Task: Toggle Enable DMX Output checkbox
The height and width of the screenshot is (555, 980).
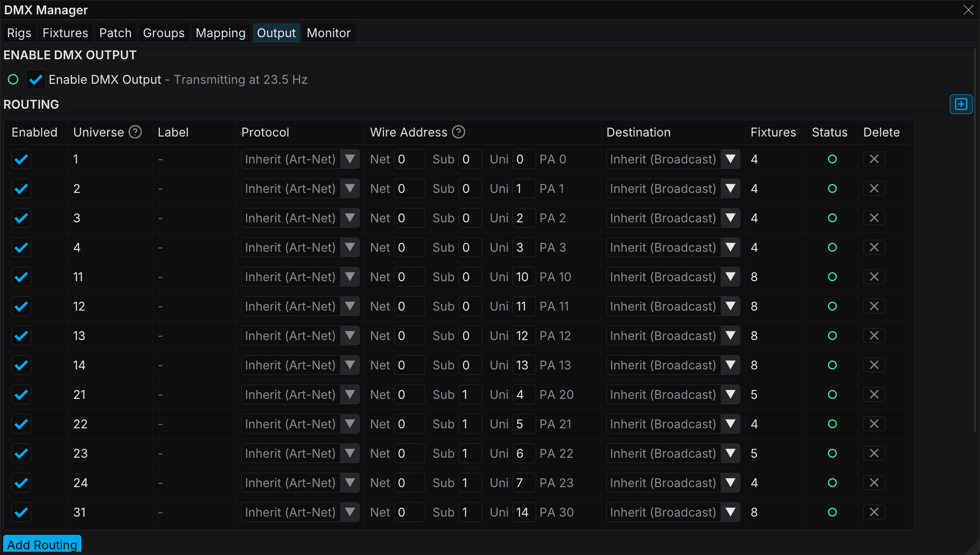Action: click(36, 79)
